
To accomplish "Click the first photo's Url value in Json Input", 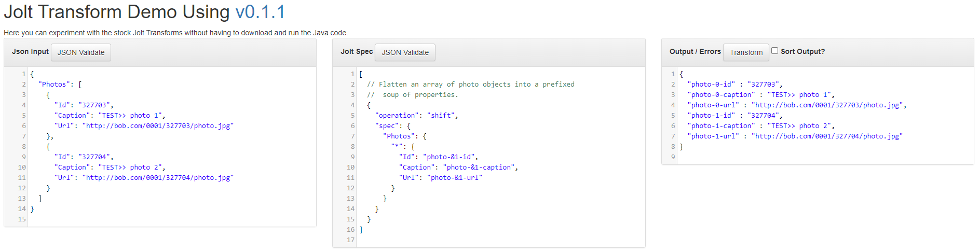I will coord(158,126).
